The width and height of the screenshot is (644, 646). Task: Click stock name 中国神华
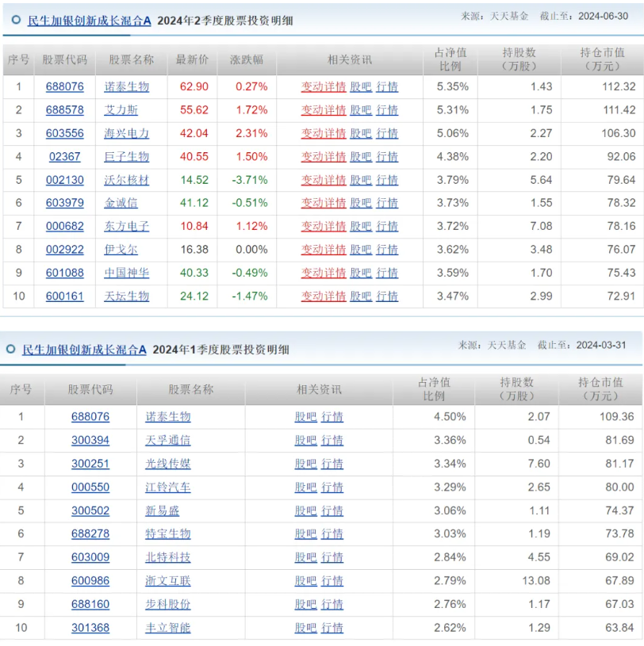pyautogui.click(x=127, y=273)
